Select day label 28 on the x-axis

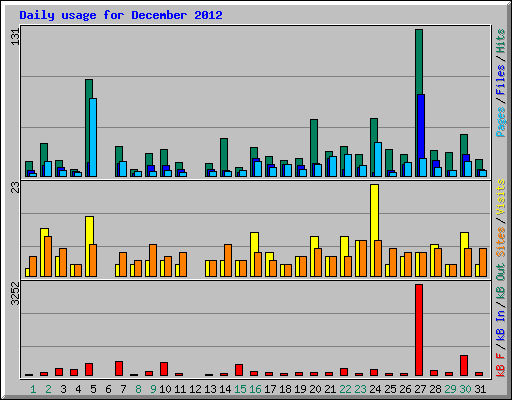click(435, 389)
